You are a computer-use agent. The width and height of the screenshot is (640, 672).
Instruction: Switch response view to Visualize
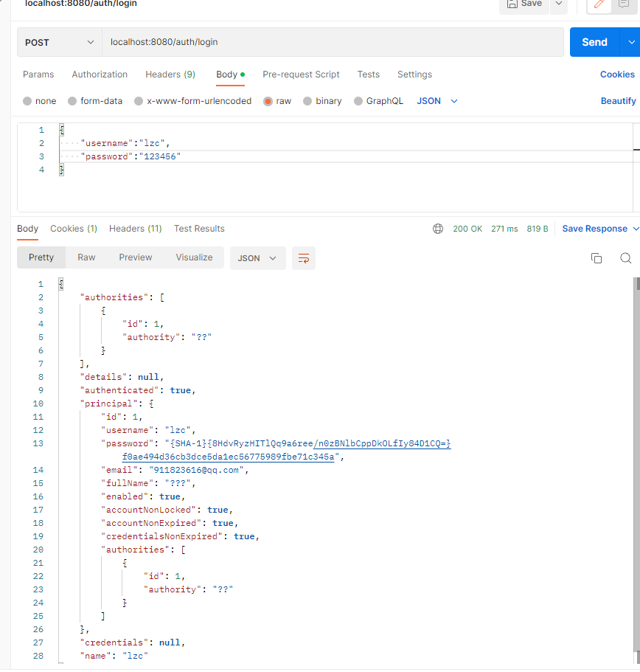click(194, 257)
